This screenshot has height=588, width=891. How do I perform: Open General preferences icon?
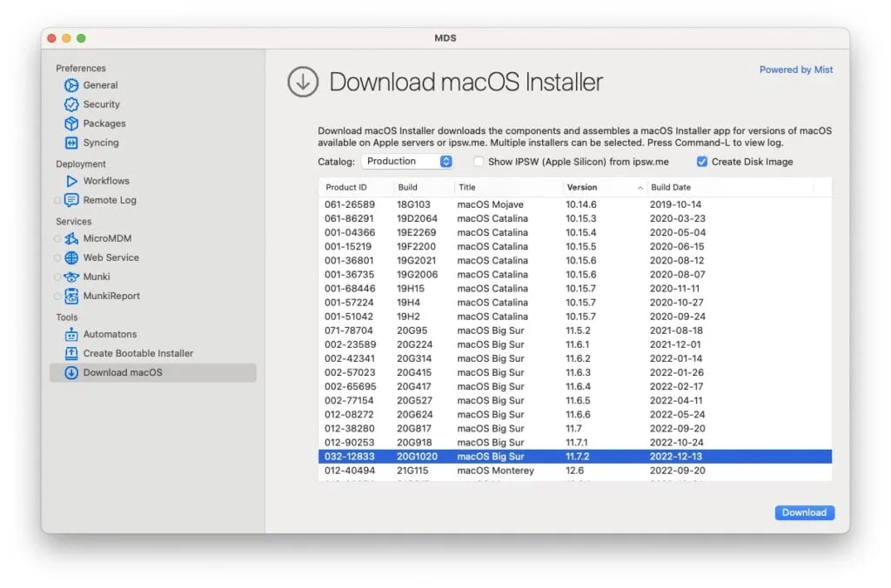tap(71, 85)
